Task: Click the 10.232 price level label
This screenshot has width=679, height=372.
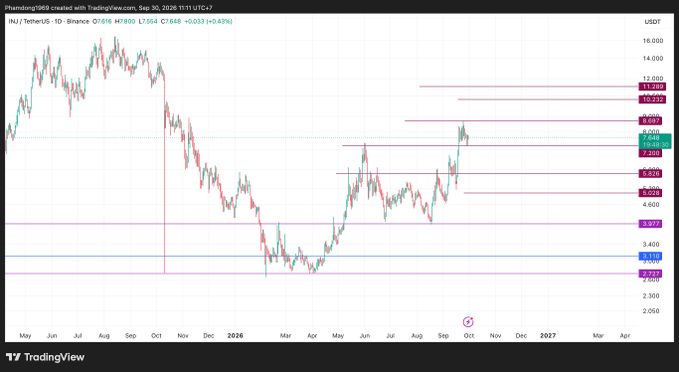Action: (653, 100)
